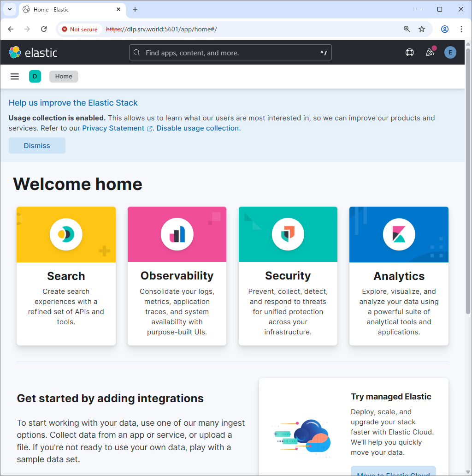Image resolution: width=472 pixels, height=476 pixels.
Task: Click the Home breadcrumb
Action: click(x=64, y=77)
